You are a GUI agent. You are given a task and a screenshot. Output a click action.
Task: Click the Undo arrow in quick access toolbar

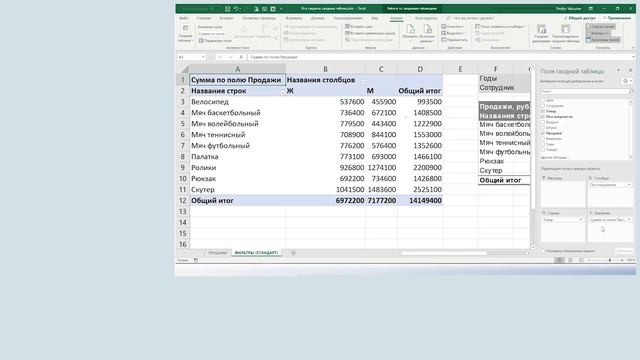pyautogui.click(x=236, y=9)
